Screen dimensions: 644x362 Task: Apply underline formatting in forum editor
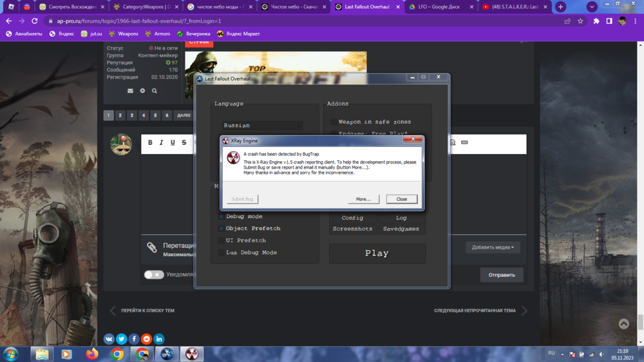(173, 142)
